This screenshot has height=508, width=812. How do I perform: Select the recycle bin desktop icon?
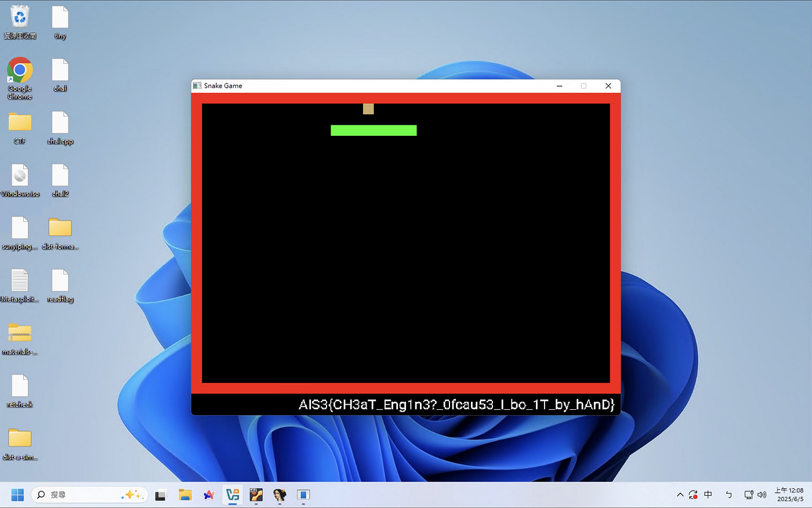(x=20, y=22)
